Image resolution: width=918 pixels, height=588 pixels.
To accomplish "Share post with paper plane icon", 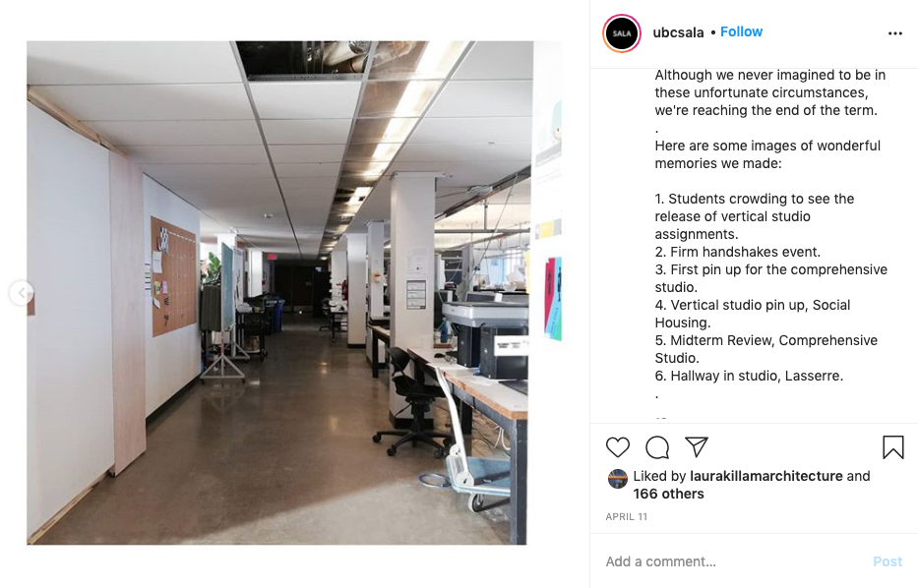I will coord(697,447).
